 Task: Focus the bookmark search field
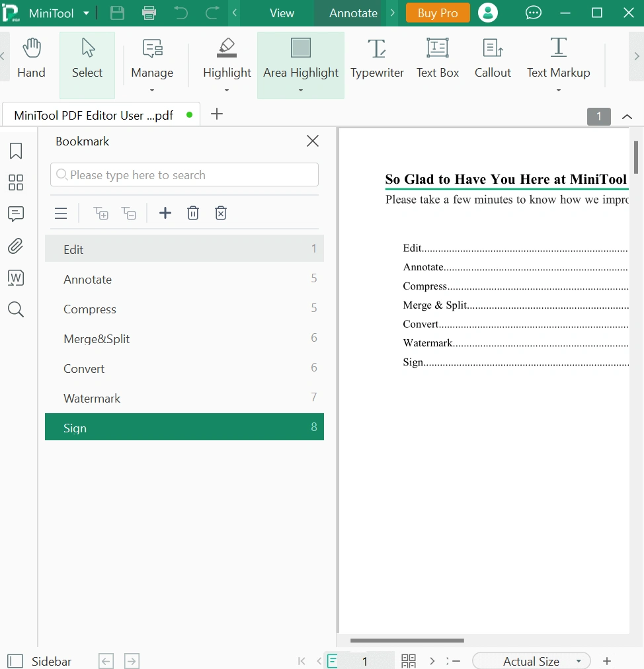pos(184,175)
